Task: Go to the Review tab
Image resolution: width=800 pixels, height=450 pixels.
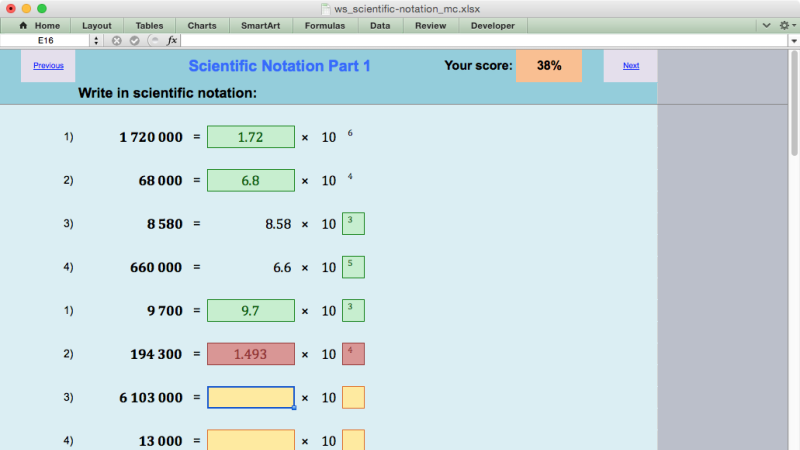Action: tap(430, 26)
